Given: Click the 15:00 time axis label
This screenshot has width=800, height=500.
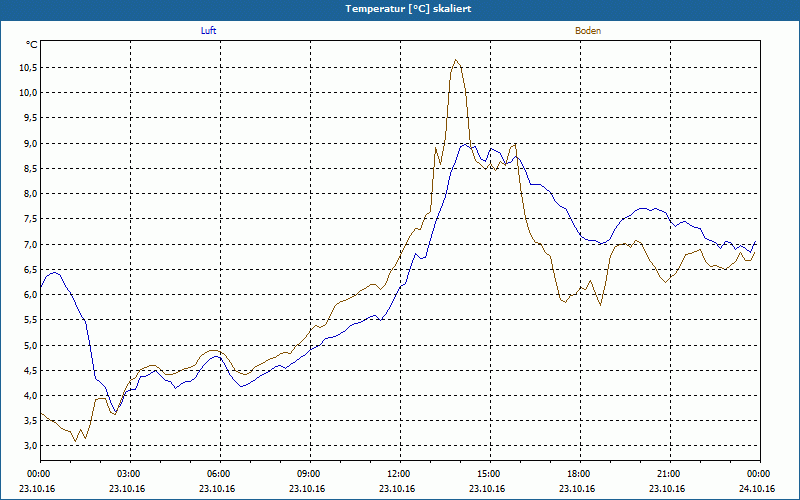Looking at the screenshot, I should pos(490,474).
